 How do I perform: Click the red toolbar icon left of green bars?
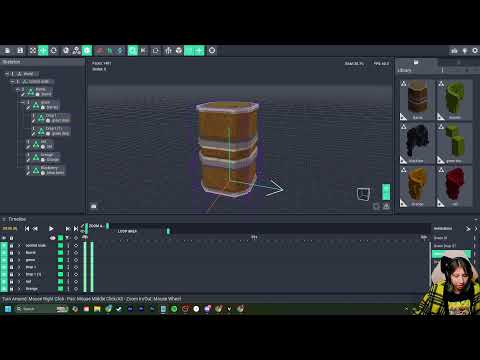click(99, 51)
